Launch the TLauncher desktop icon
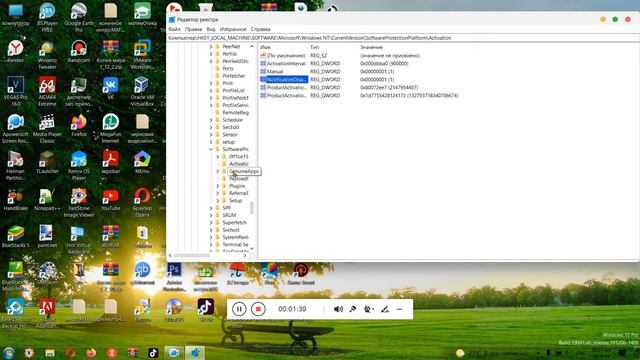This screenshot has width=640, height=360. pyautogui.click(x=47, y=162)
